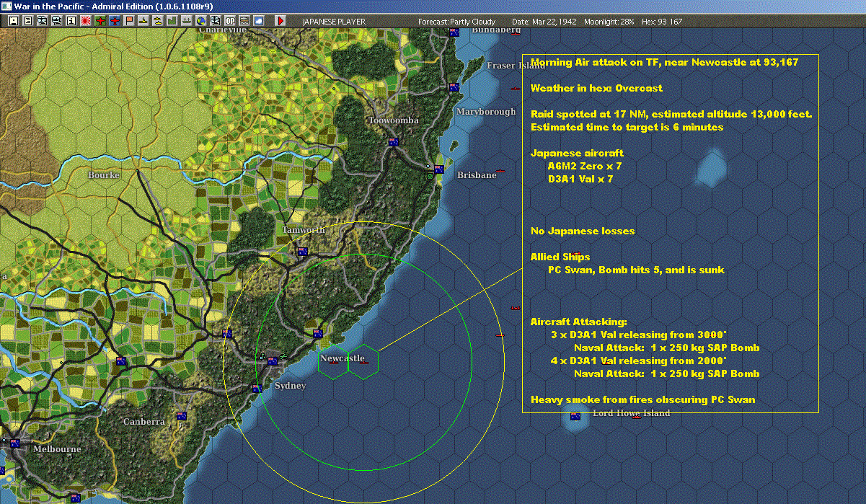This screenshot has height=504, width=866.
Task: Click 'PC Swan, Bomb hits 5' report line
Action: (637, 270)
